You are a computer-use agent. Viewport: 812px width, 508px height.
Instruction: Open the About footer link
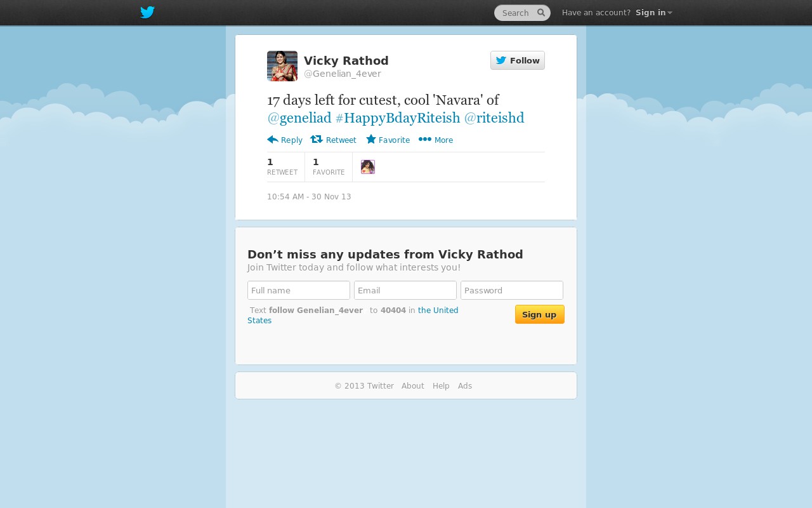[413, 386]
